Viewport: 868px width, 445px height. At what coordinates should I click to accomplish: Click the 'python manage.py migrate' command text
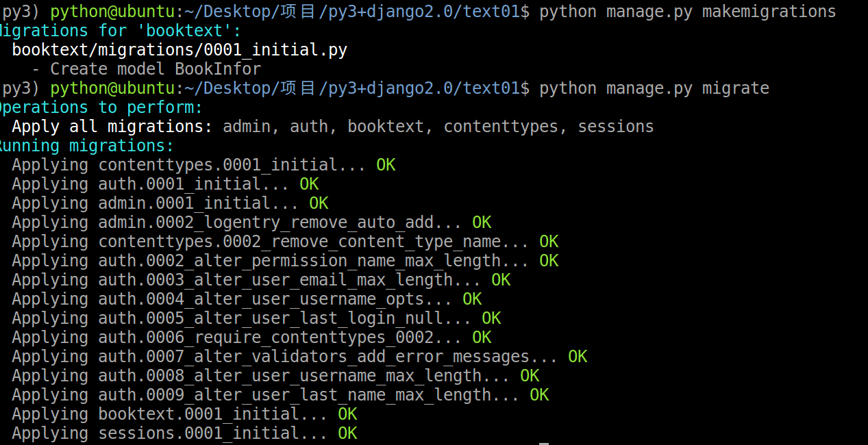(654, 88)
